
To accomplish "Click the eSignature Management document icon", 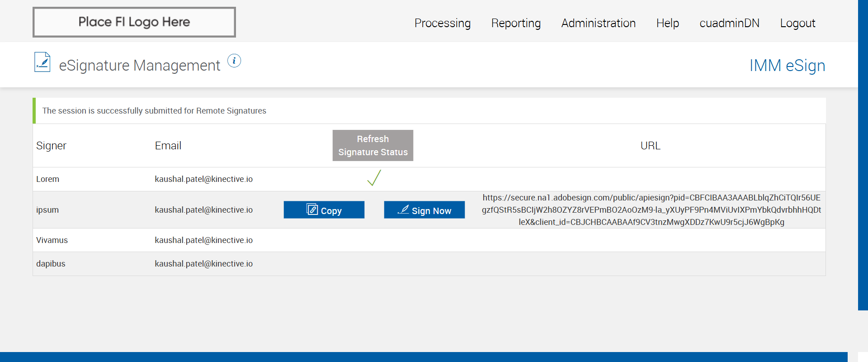I will [42, 62].
